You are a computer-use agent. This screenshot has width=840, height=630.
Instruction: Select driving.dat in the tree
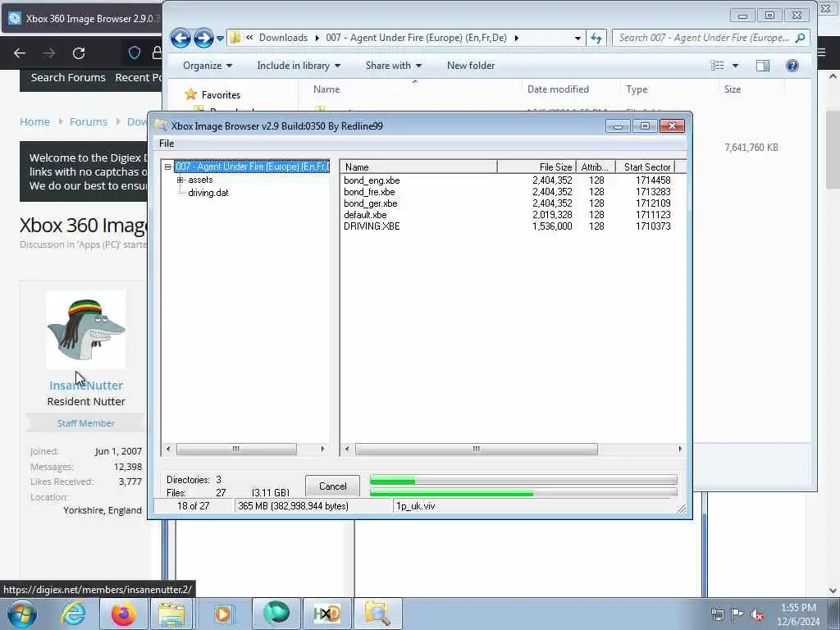(x=208, y=193)
